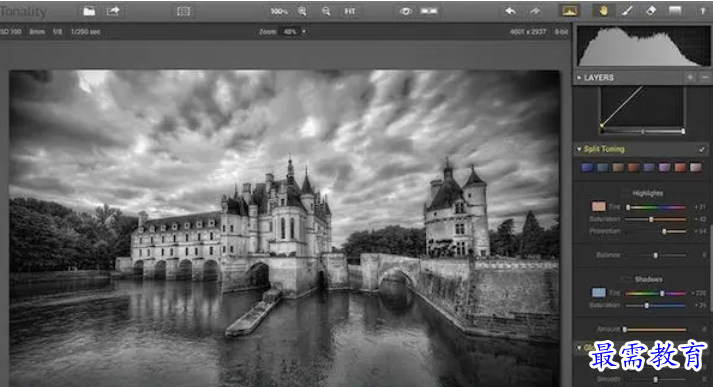Choose the seventh coral-red split toning preset

[x=680, y=168]
